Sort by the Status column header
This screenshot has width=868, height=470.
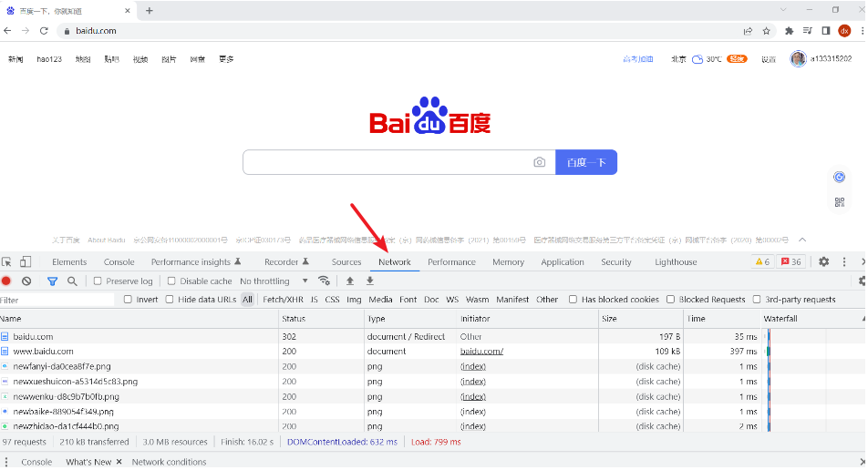[322, 319]
